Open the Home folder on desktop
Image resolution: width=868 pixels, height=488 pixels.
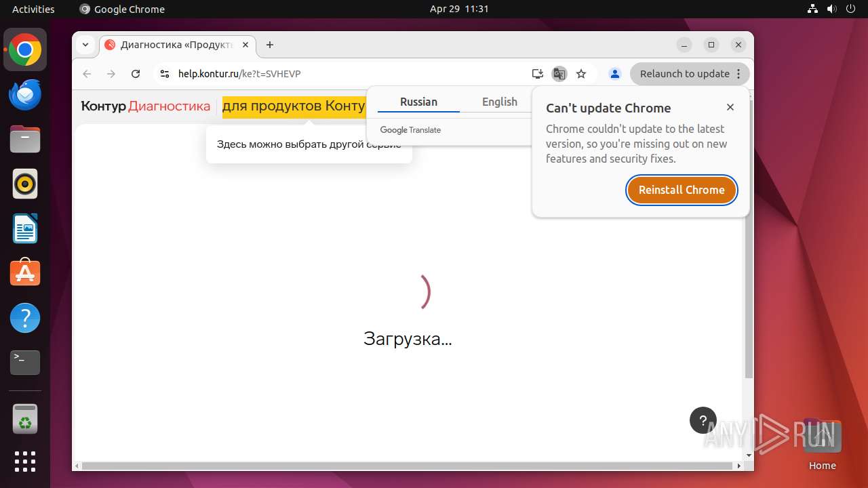tap(823, 445)
